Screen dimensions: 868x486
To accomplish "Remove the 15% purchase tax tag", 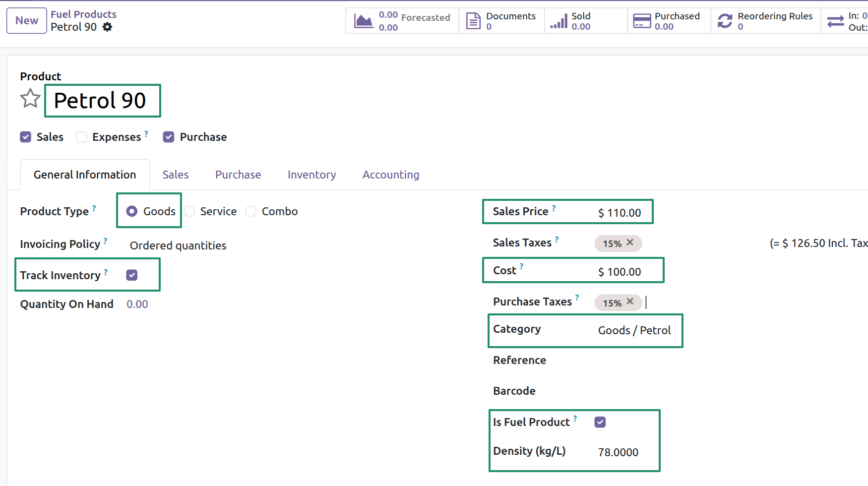I will coord(630,302).
